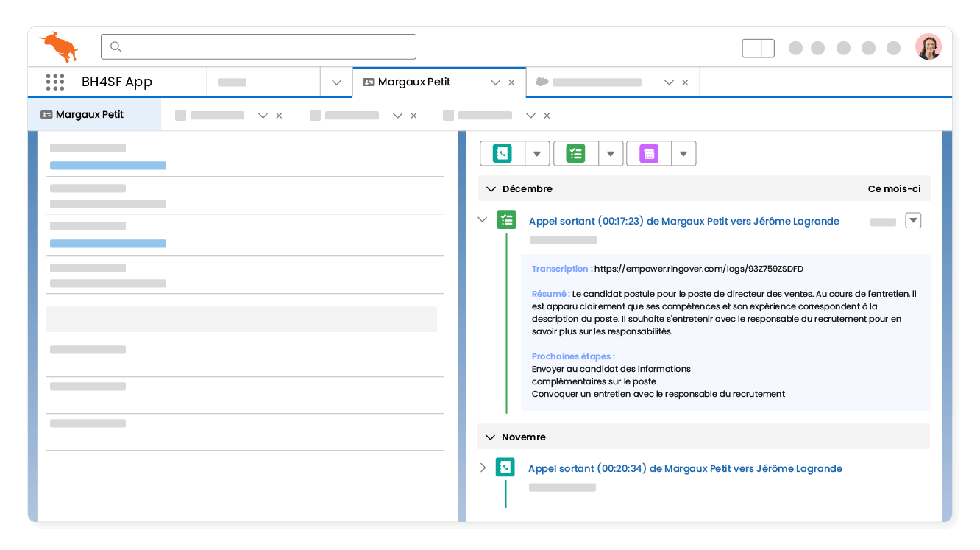
Task: Click the split-view panel toggle in header
Action: (x=758, y=48)
